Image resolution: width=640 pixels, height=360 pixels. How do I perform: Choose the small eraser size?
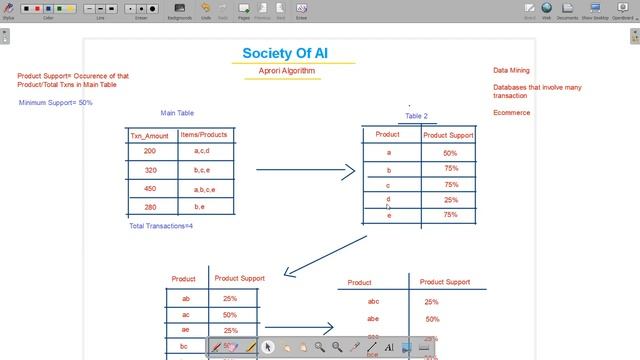point(130,9)
